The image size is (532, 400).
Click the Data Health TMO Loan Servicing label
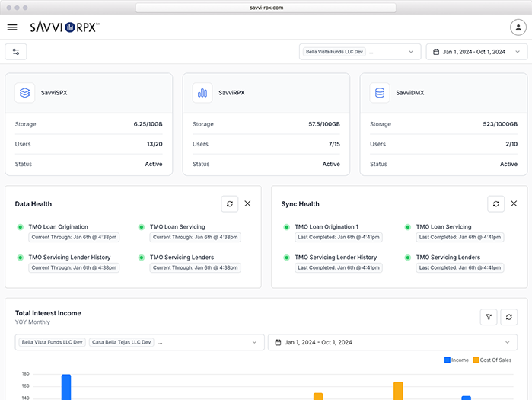point(177,227)
